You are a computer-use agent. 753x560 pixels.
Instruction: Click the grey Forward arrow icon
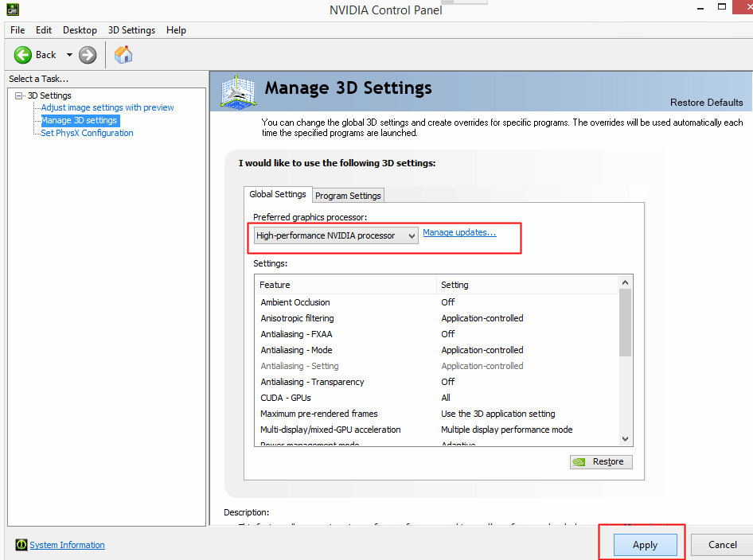point(88,55)
